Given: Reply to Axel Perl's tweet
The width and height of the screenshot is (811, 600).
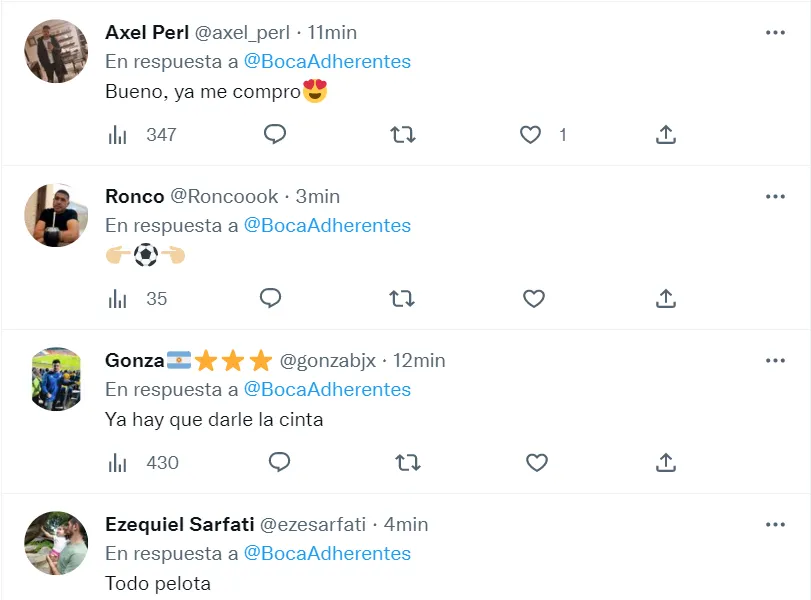Looking at the screenshot, I should 275,135.
